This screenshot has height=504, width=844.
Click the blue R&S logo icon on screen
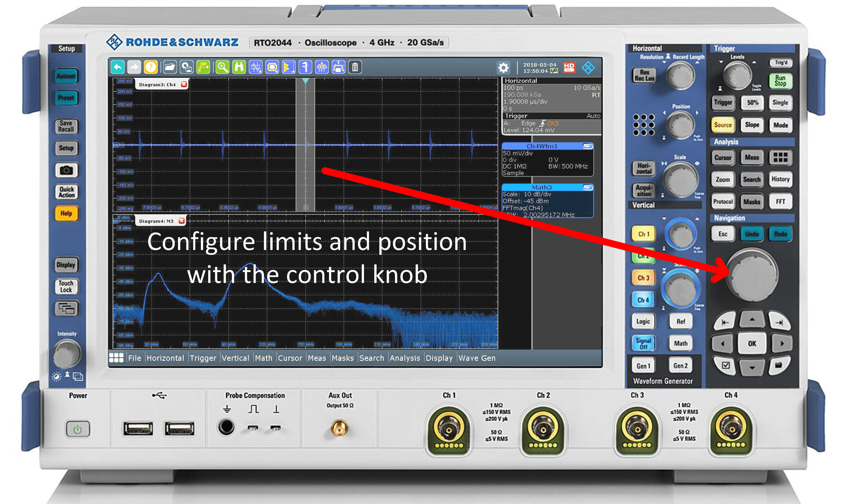pyautogui.click(x=588, y=67)
